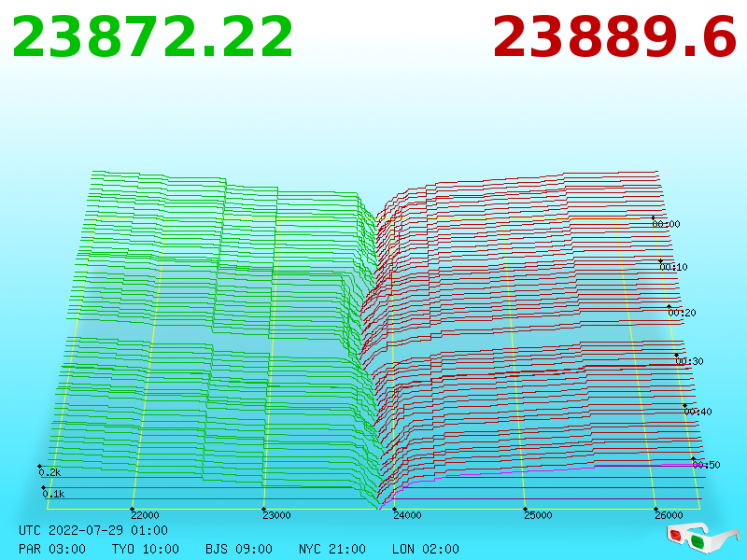Click the LON 02:00 London time
Image resolution: width=747 pixels, height=560 pixels.
point(426,549)
